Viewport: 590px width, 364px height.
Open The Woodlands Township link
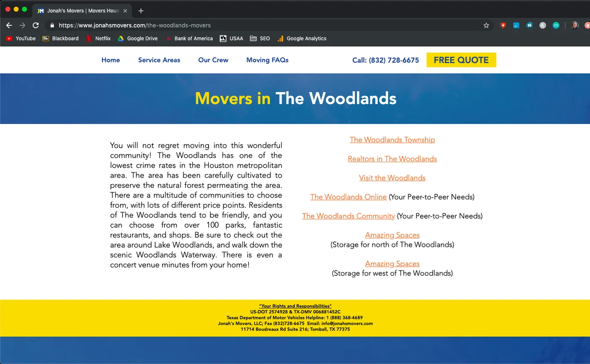click(392, 140)
